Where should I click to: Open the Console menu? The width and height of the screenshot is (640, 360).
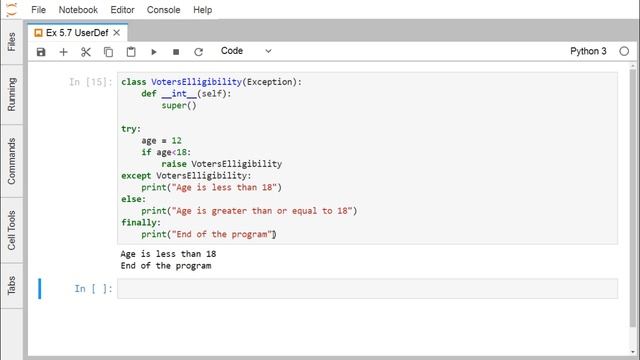point(163,10)
